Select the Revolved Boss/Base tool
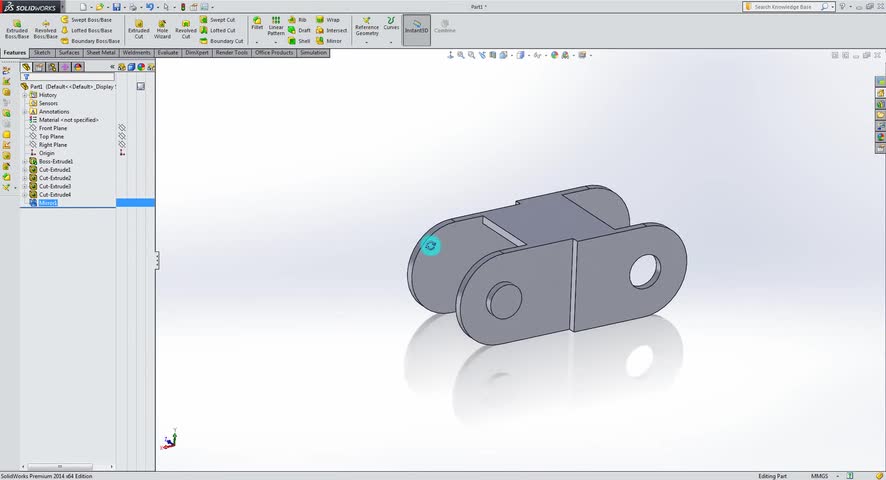The height and width of the screenshot is (480, 886). tap(45, 29)
